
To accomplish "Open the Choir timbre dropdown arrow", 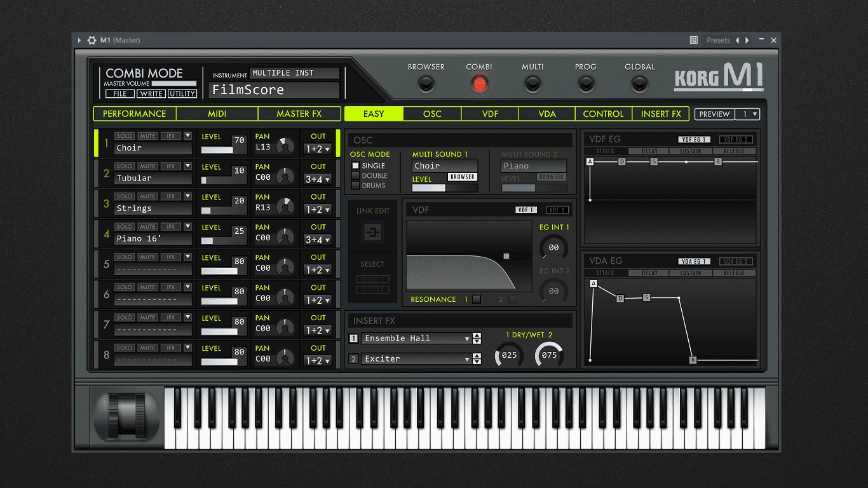I will pos(187,136).
